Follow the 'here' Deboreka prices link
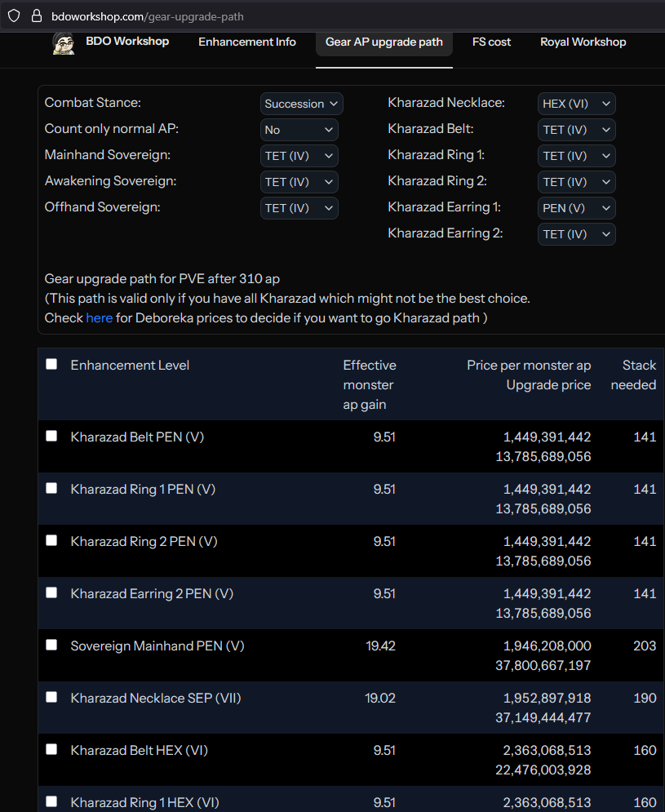 [x=99, y=318]
